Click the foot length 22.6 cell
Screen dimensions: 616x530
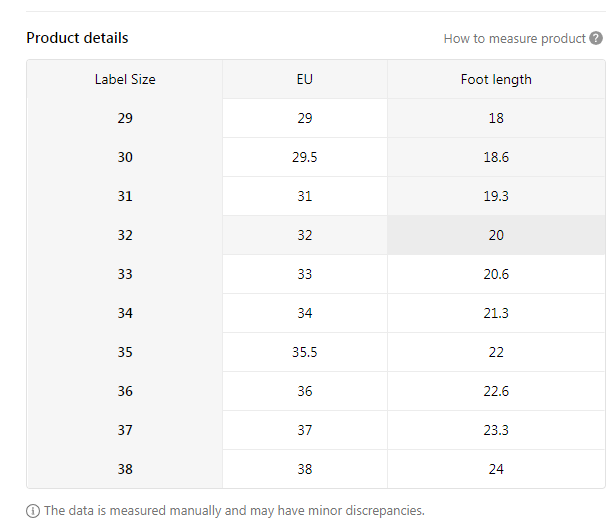coord(496,391)
